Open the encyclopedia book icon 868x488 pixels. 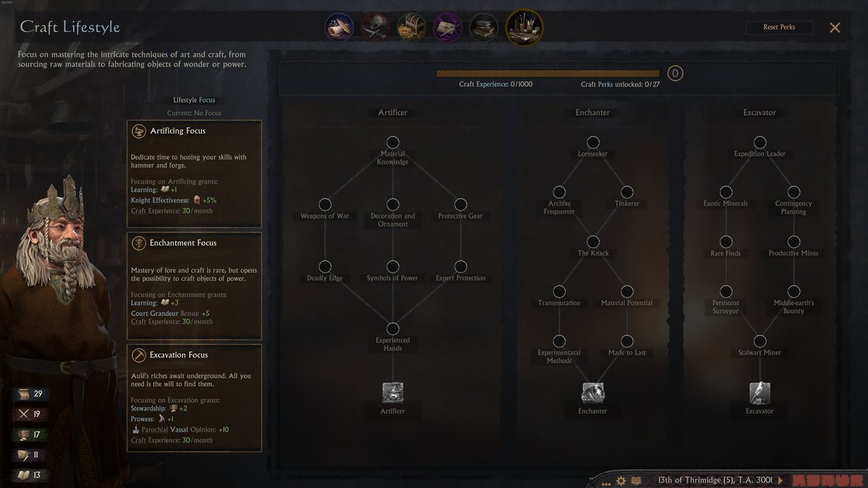[636, 480]
